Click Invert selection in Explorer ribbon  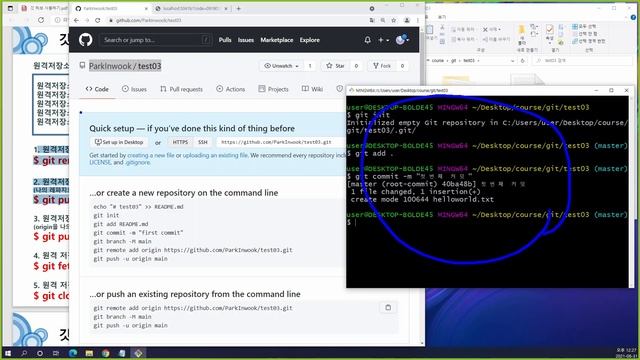(588, 41)
